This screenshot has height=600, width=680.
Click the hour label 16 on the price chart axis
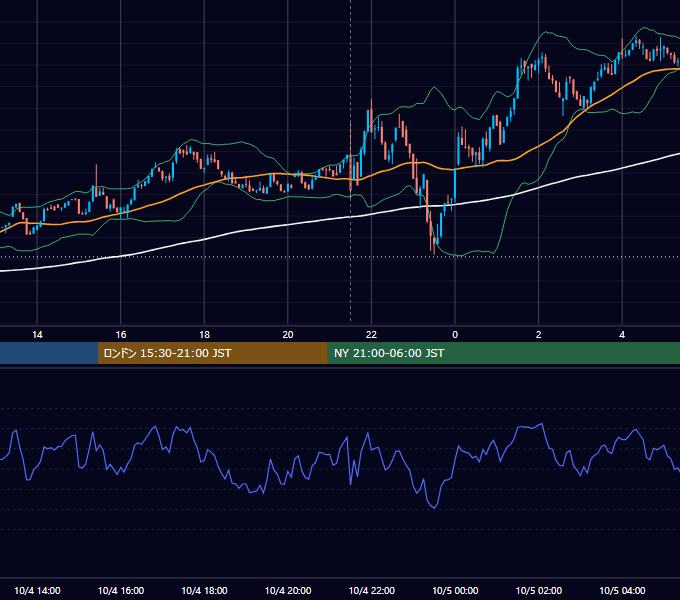click(121, 335)
